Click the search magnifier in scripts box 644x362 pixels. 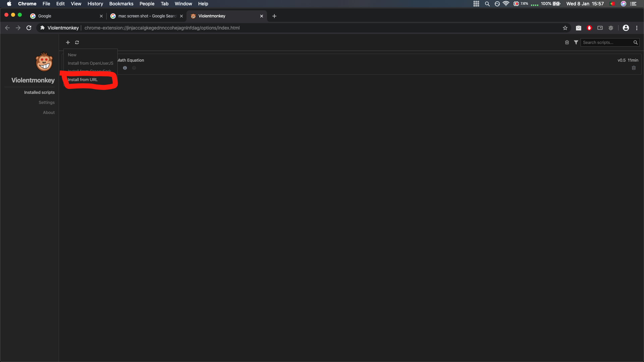click(x=635, y=43)
